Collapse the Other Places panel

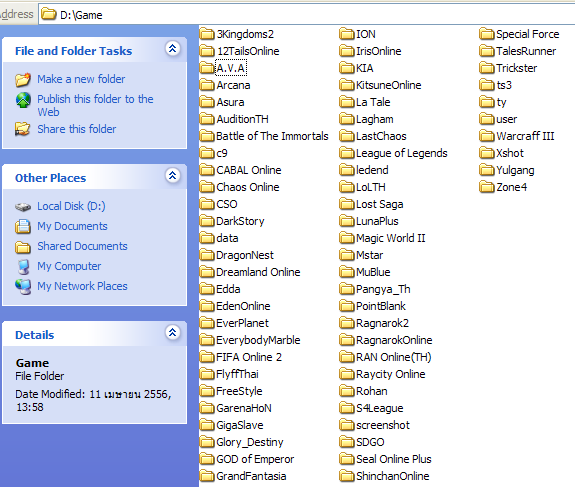pyautogui.click(x=173, y=176)
